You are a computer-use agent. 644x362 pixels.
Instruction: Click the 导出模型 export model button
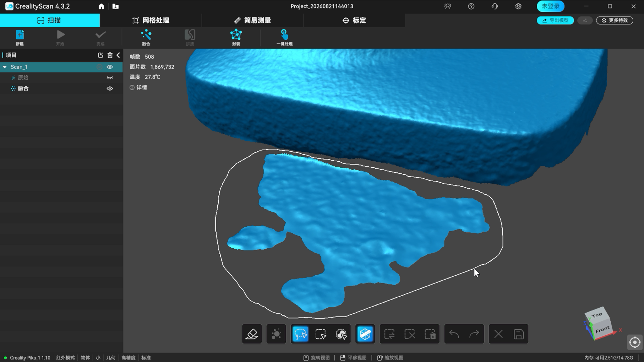point(555,20)
